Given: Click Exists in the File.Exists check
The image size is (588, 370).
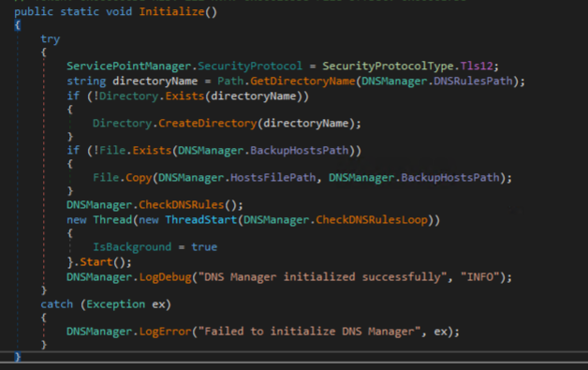Looking at the screenshot, I should [x=152, y=151].
